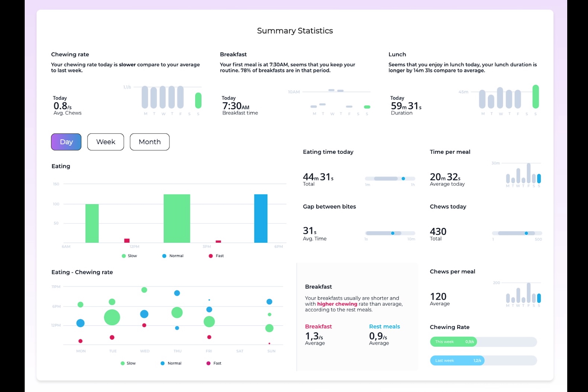Click Slow legend icon under Chewing rate bubble chart

click(x=123, y=363)
